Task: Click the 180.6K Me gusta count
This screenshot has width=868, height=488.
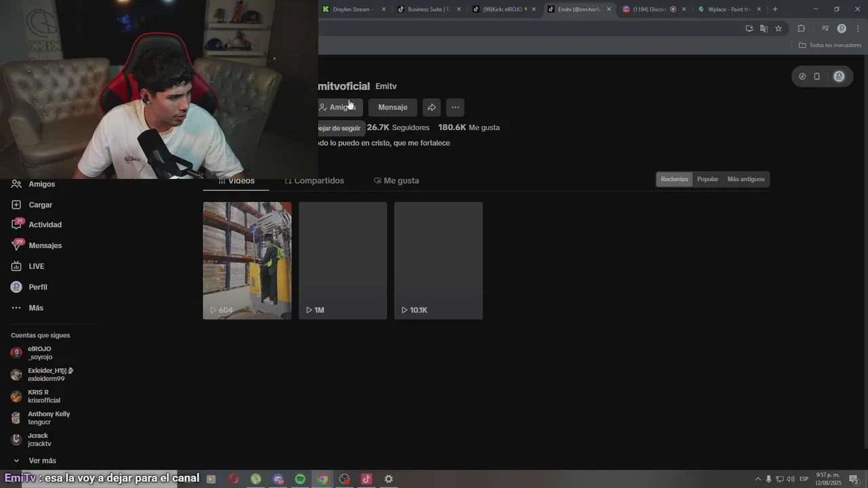Action: pyautogui.click(x=469, y=127)
